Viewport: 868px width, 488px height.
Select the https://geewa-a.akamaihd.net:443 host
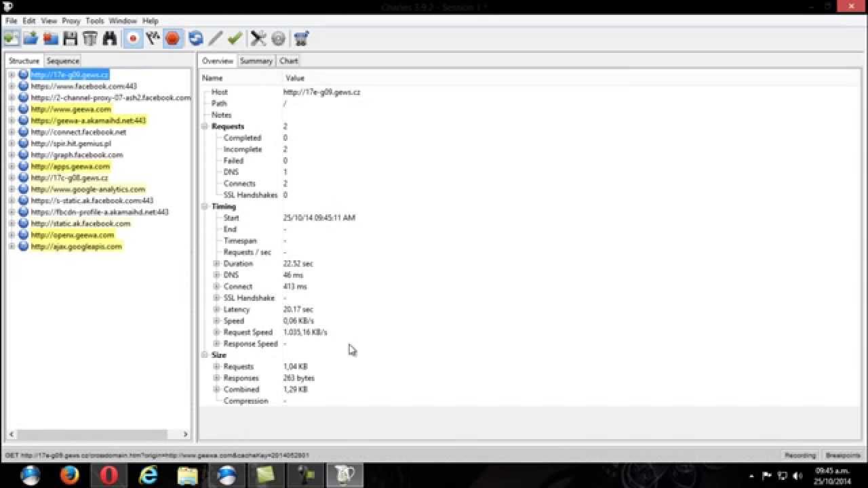tap(88, 121)
